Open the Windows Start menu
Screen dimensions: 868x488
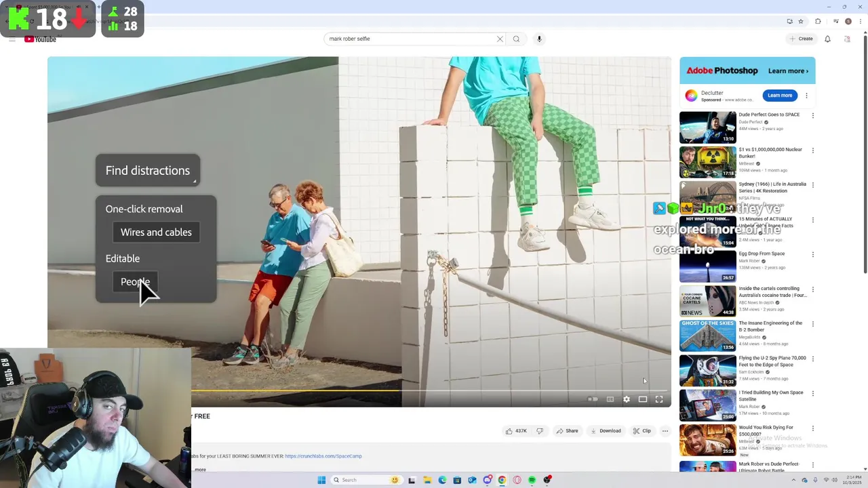click(321, 480)
